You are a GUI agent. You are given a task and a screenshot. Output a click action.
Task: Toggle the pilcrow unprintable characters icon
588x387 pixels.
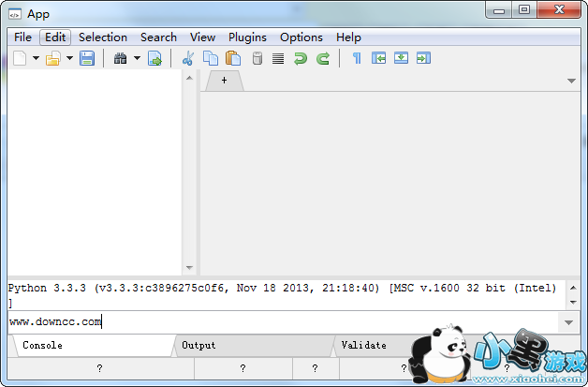357,58
